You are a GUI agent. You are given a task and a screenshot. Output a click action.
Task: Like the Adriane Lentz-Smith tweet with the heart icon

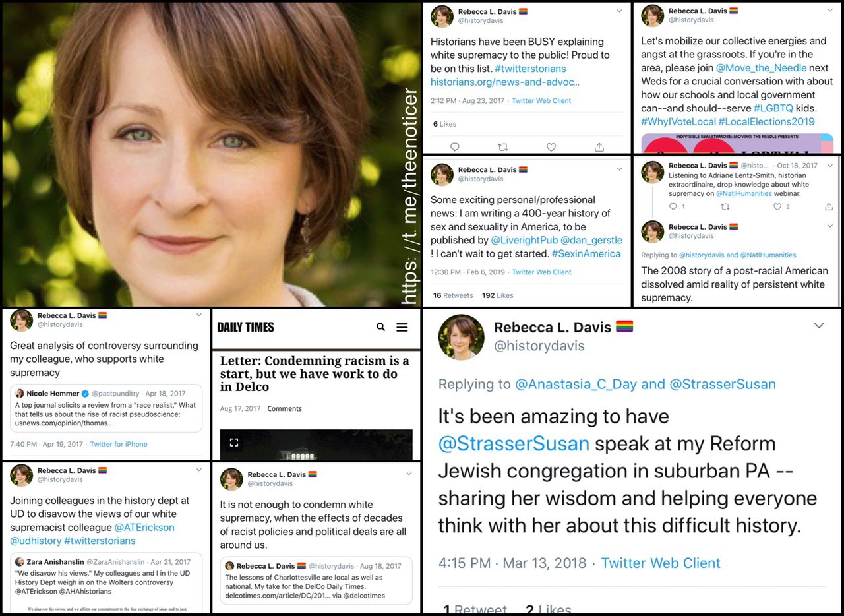click(777, 207)
